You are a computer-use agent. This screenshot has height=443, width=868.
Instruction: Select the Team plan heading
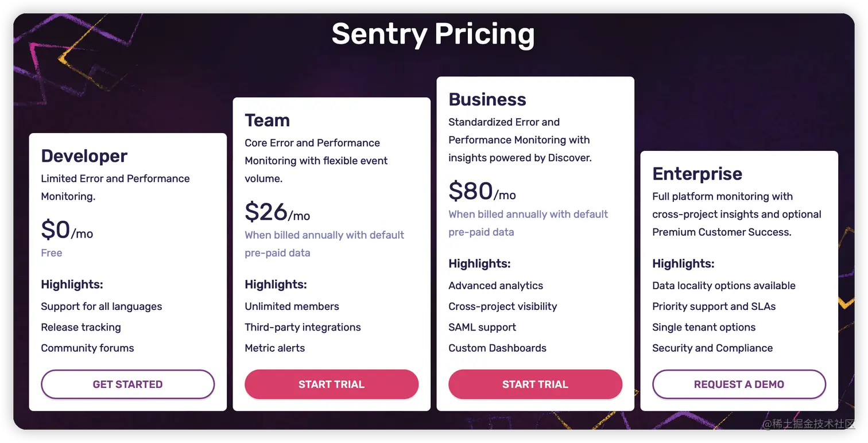(267, 121)
